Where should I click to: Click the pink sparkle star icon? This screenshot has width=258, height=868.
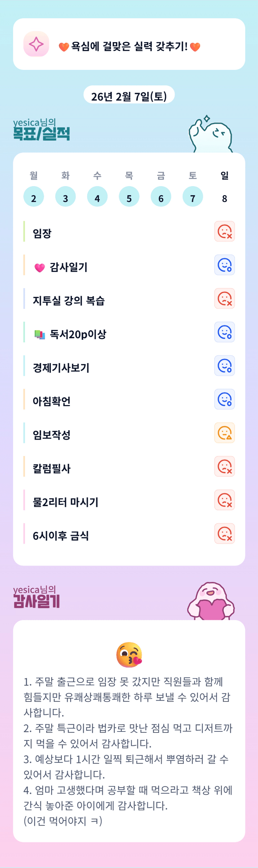pos(36,44)
